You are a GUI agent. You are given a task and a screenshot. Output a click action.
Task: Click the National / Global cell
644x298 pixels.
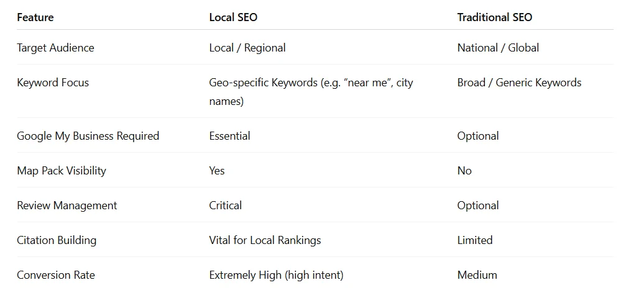click(x=498, y=48)
